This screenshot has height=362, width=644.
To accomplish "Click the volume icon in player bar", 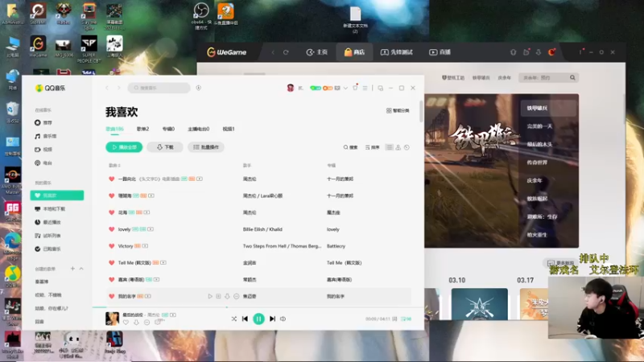I will (283, 319).
